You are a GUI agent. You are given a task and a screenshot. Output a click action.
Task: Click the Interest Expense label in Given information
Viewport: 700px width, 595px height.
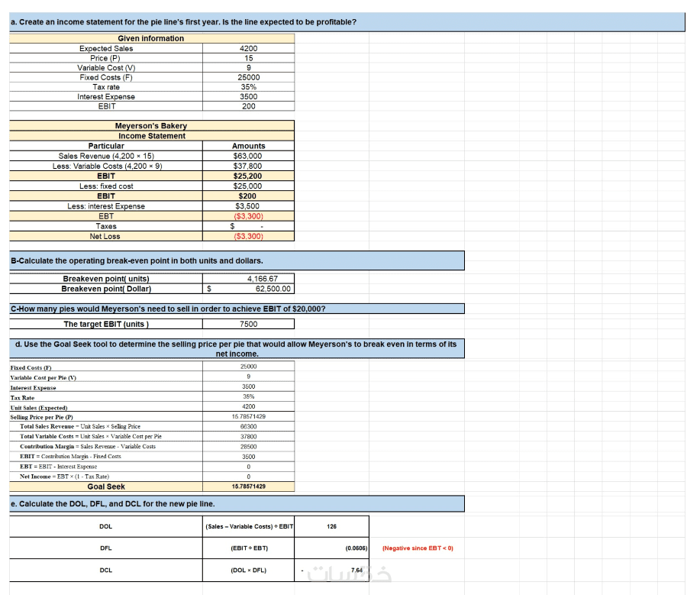tap(106, 96)
